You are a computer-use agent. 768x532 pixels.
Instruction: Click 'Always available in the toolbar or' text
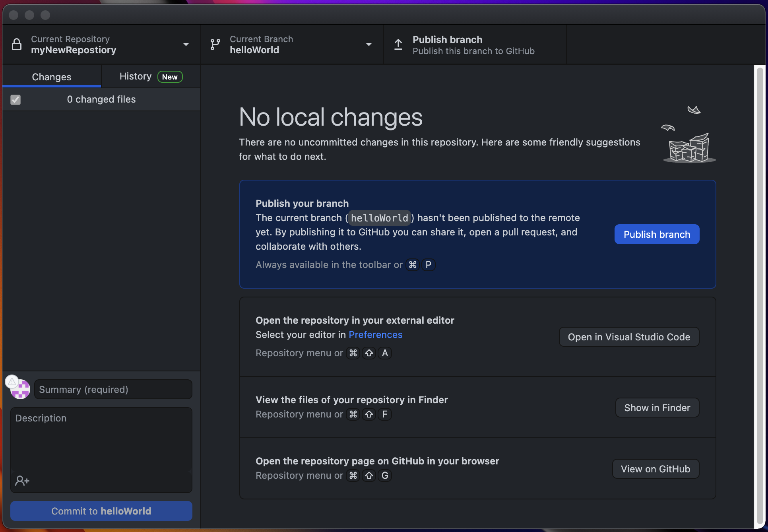(x=329, y=265)
